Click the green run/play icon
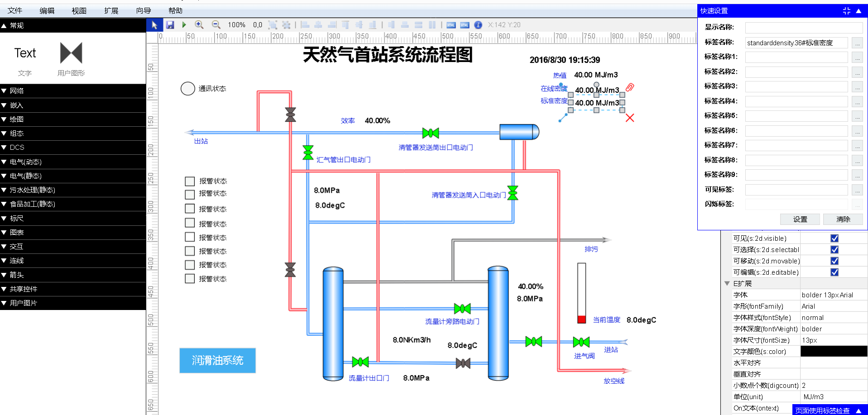The image size is (868, 415). point(184,25)
